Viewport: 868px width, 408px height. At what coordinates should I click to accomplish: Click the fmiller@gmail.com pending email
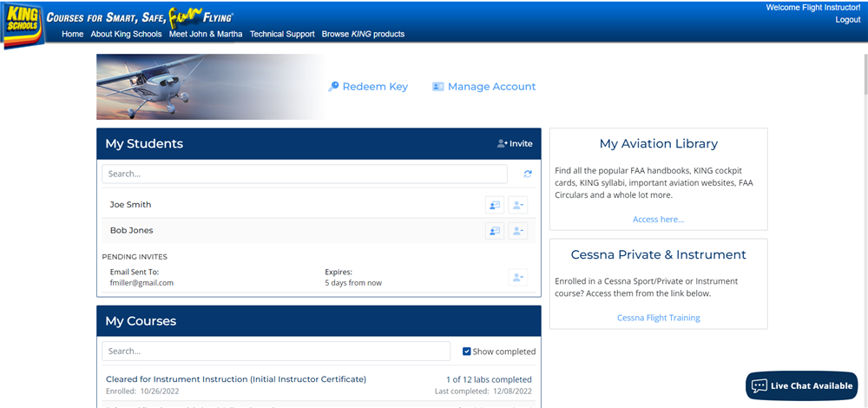tap(141, 283)
